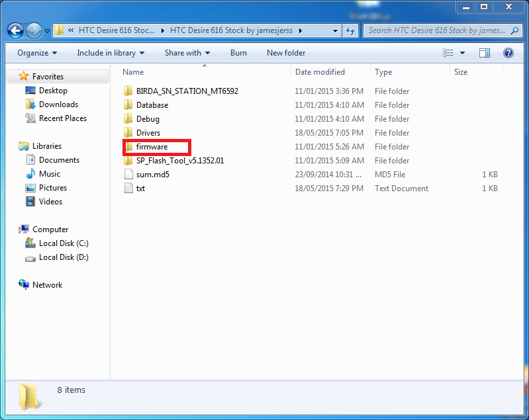
Task: Select the Drivers folder icon
Action: (128, 132)
